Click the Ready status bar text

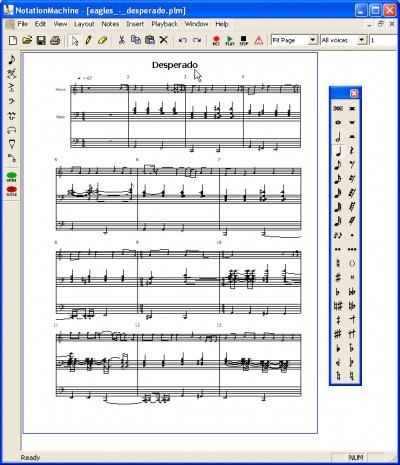click(x=30, y=457)
